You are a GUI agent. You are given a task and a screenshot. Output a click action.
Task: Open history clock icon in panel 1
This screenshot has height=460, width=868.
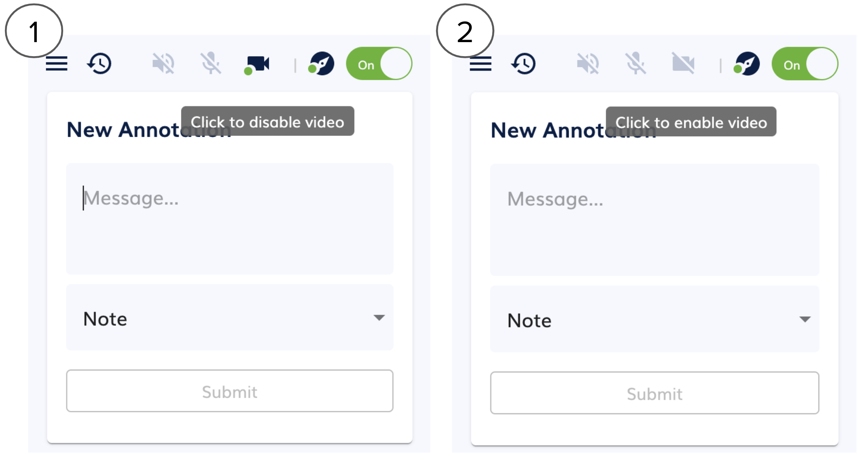pos(100,64)
